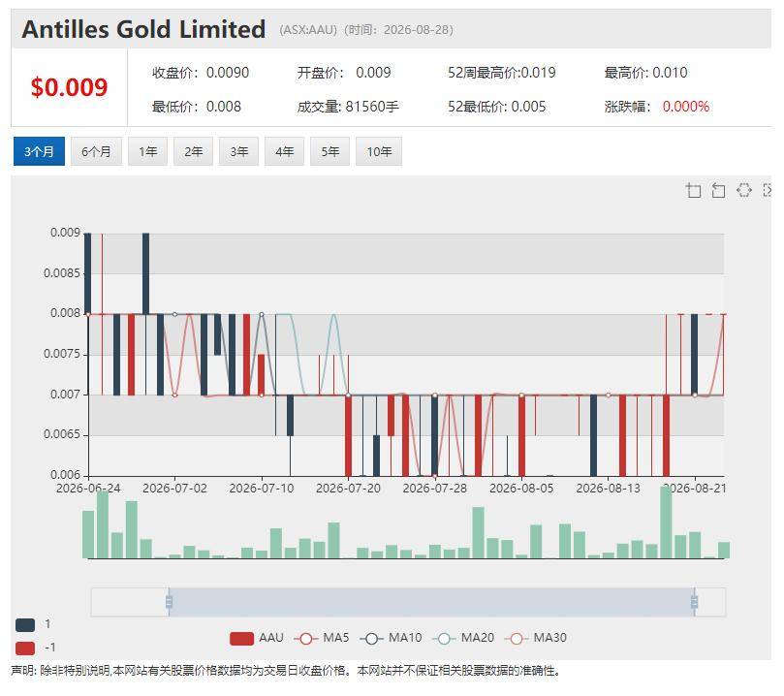Click the 2026-07-28 x-axis date label
Image resolution: width=784 pixels, height=696 pixels.
pos(435,489)
